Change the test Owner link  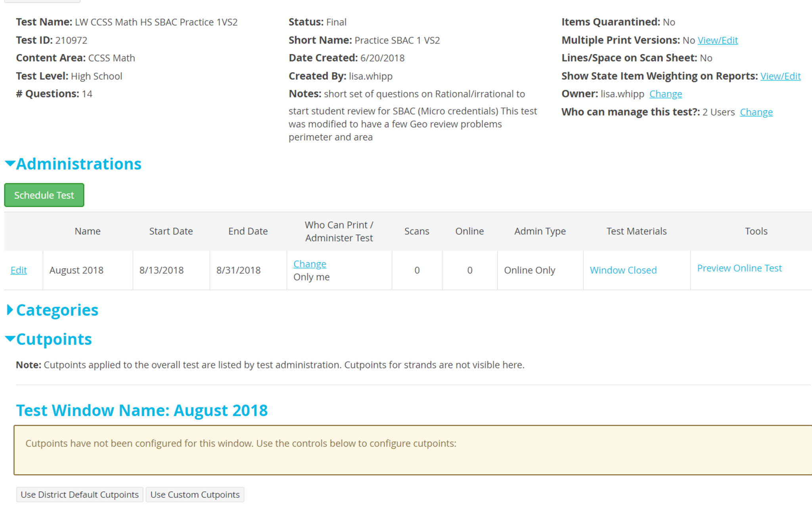[x=665, y=94]
